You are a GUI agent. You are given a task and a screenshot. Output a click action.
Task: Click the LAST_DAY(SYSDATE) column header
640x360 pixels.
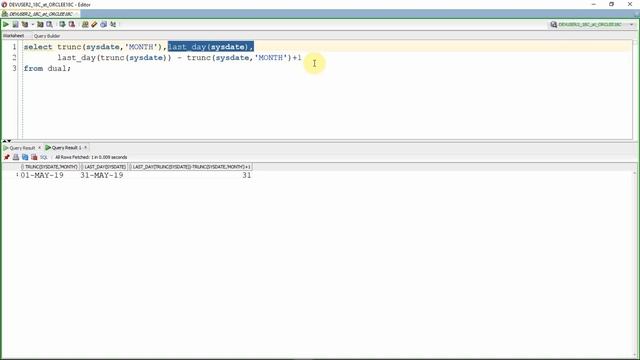pyautogui.click(x=105, y=167)
